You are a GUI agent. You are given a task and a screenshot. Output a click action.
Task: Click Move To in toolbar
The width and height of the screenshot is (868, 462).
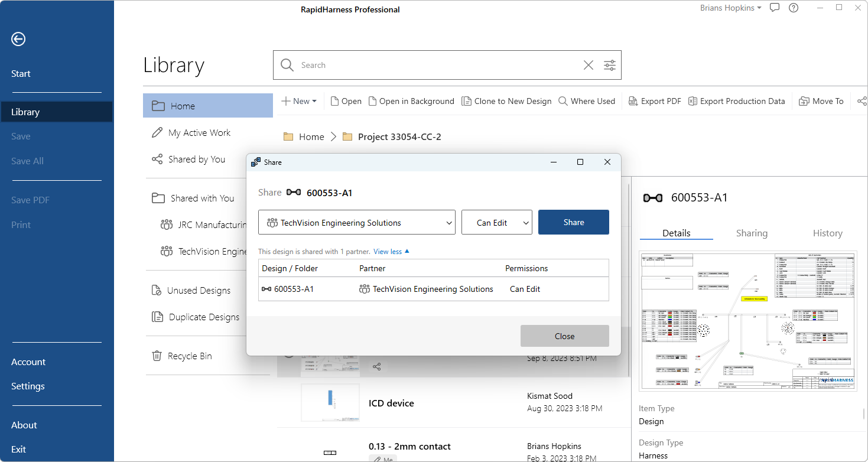pyautogui.click(x=821, y=101)
